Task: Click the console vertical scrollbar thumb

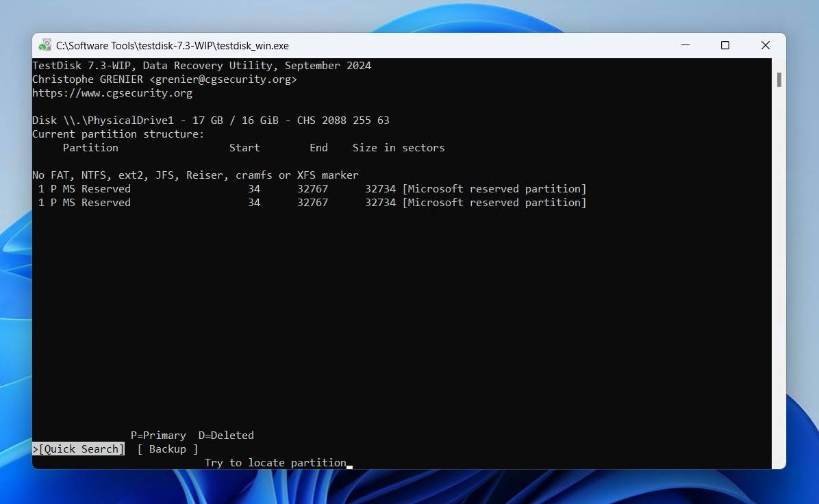Action: coord(779,80)
